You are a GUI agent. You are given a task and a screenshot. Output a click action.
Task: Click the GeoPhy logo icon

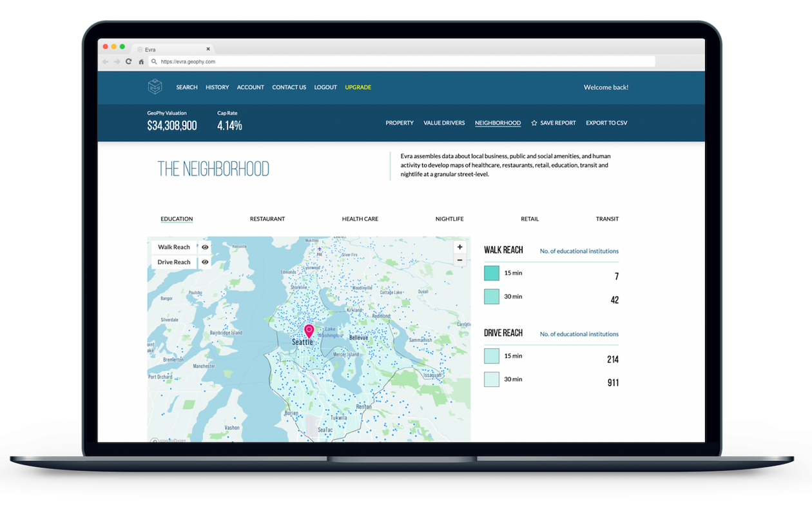[155, 86]
